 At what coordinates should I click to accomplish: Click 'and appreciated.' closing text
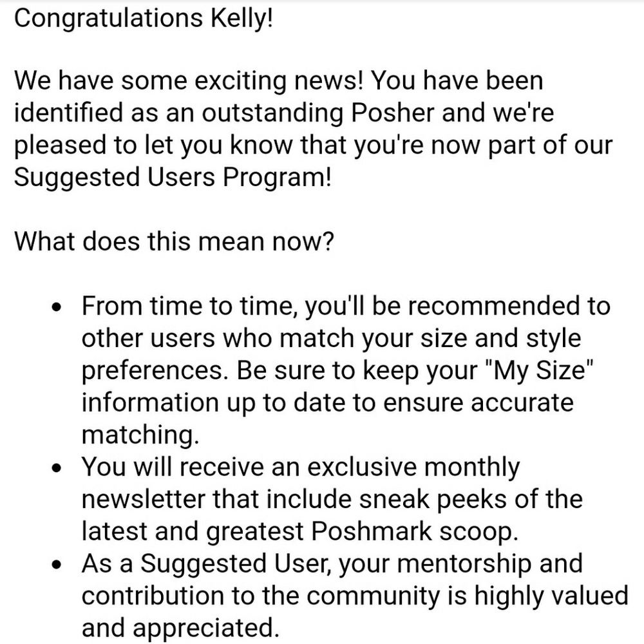[x=180, y=627]
